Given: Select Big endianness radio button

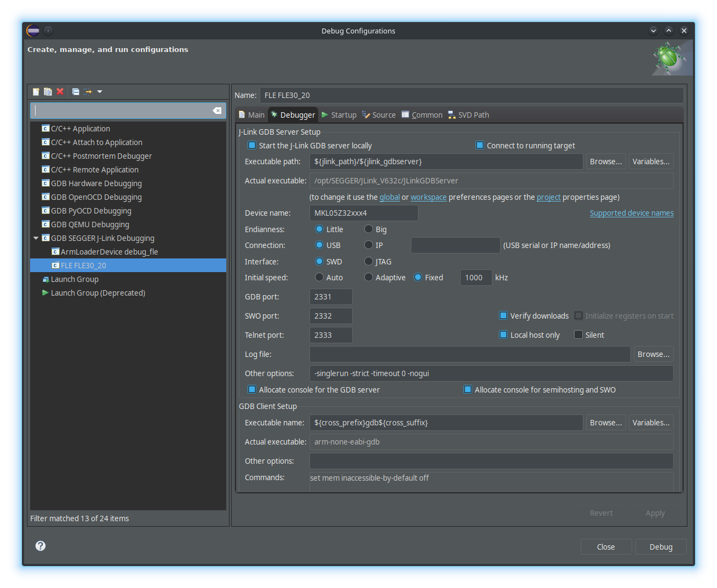Looking at the screenshot, I should pos(369,229).
